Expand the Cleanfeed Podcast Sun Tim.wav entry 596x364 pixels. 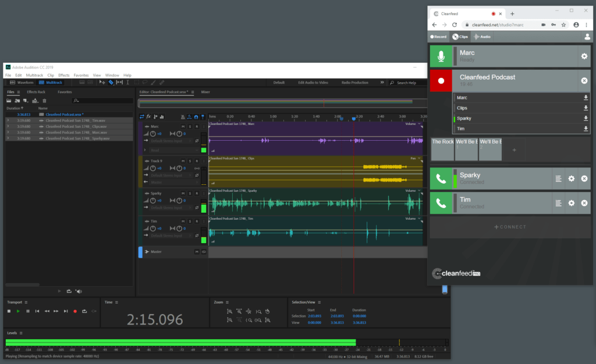8,120
